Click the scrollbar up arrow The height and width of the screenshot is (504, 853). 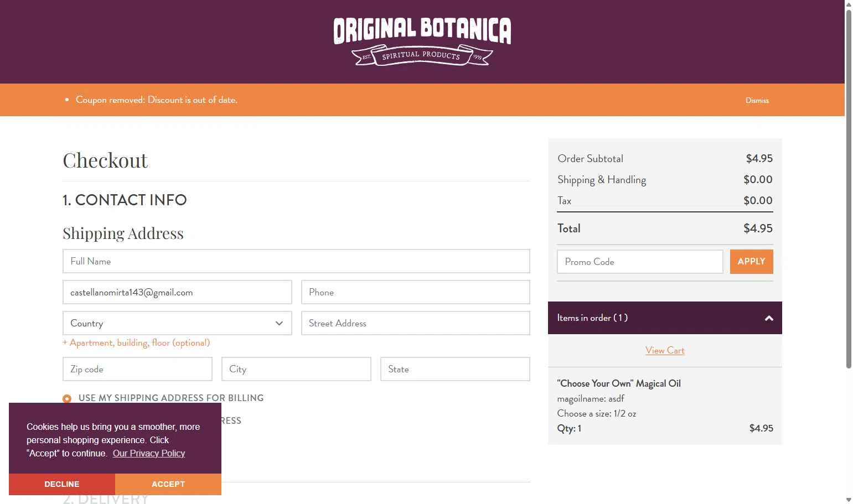(849, 4)
